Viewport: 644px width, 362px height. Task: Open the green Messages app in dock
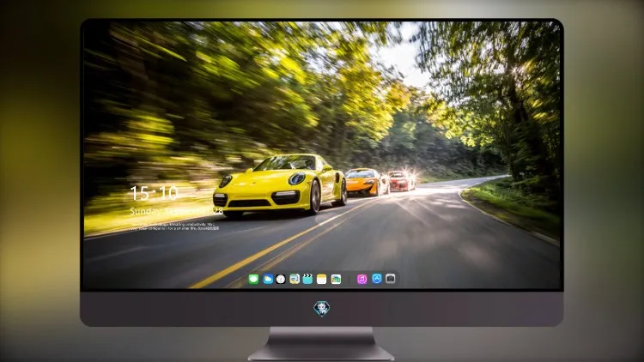click(253, 280)
